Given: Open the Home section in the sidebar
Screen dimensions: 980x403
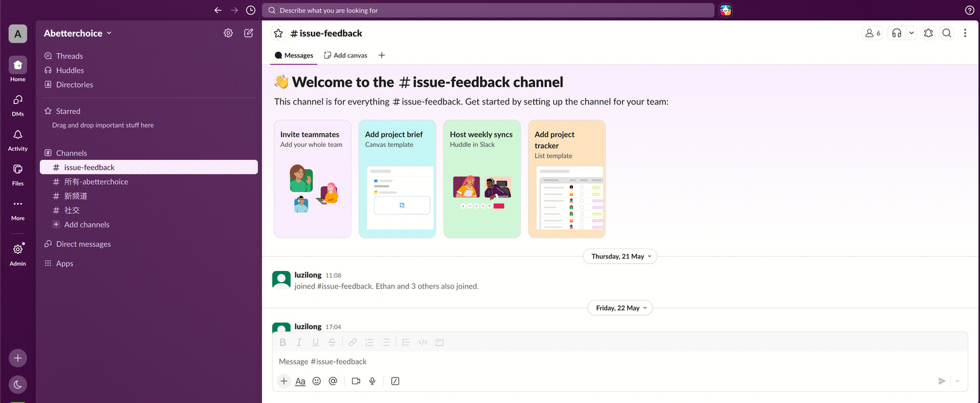Looking at the screenshot, I should (x=18, y=69).
